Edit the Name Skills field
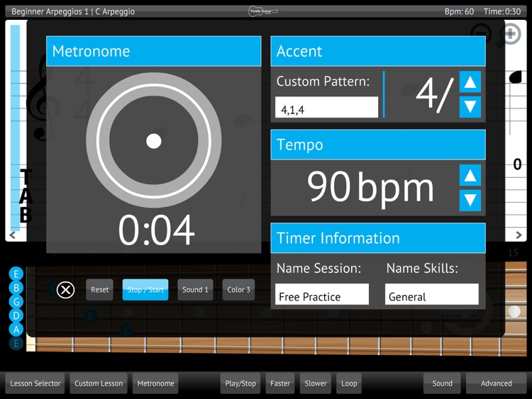The image size is (532, 399). coord(431,294)
